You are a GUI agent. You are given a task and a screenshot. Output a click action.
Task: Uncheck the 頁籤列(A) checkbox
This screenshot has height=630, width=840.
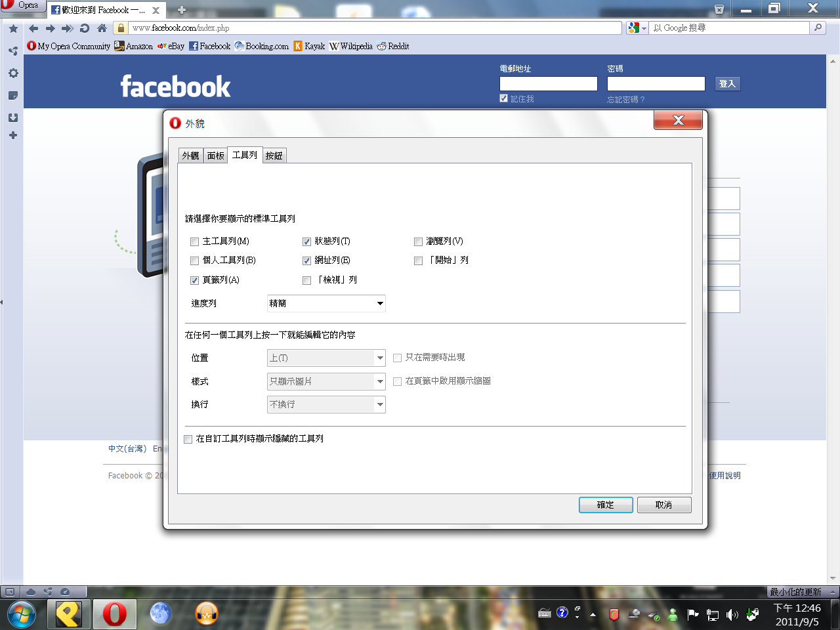(x=194, y=280)
